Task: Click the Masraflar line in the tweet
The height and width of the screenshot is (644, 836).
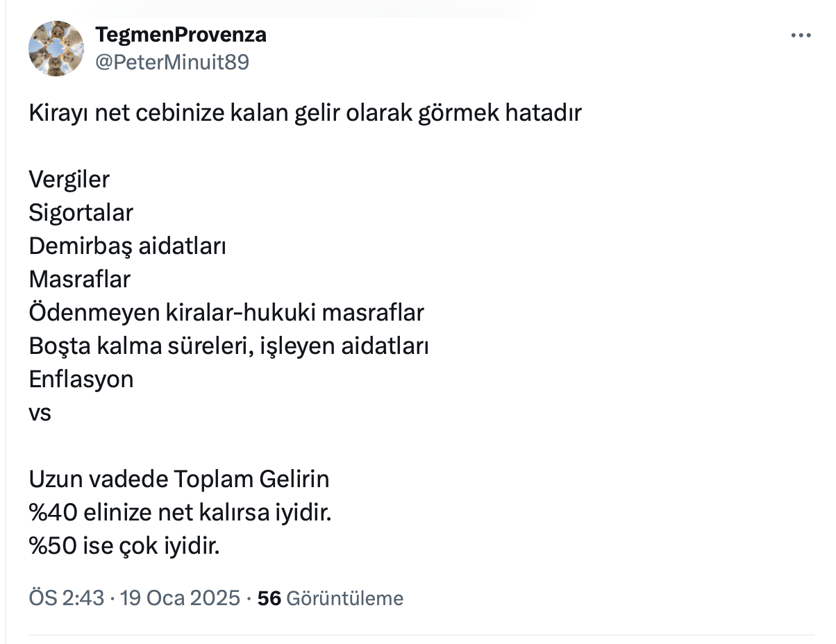Action: click(80, 279)
